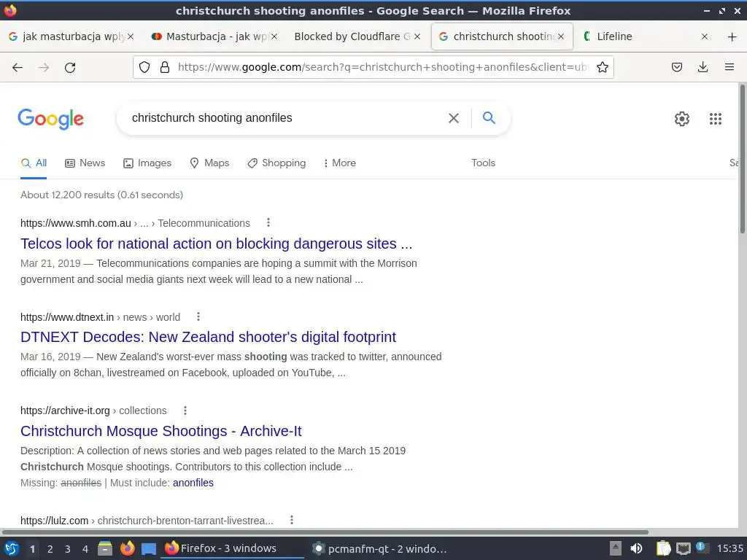Open the clipboard tray icon
Screen dimensions: 747x560
(x=663, y=548)
